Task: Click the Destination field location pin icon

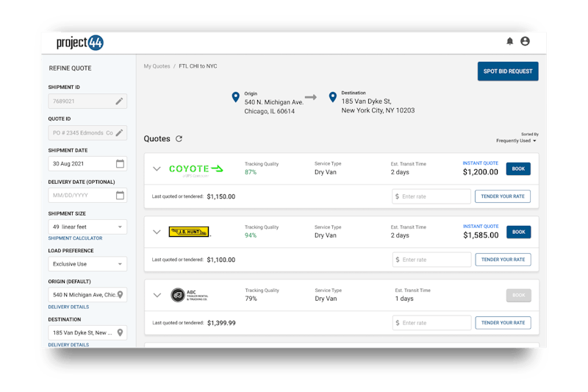Action: click(x=120, y=332)
